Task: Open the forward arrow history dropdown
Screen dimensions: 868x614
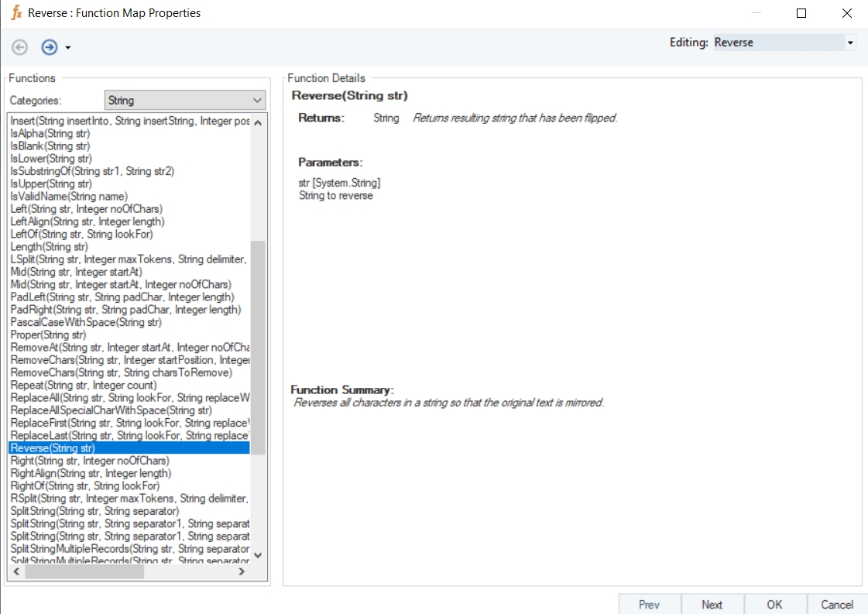Action: point(68,48)
